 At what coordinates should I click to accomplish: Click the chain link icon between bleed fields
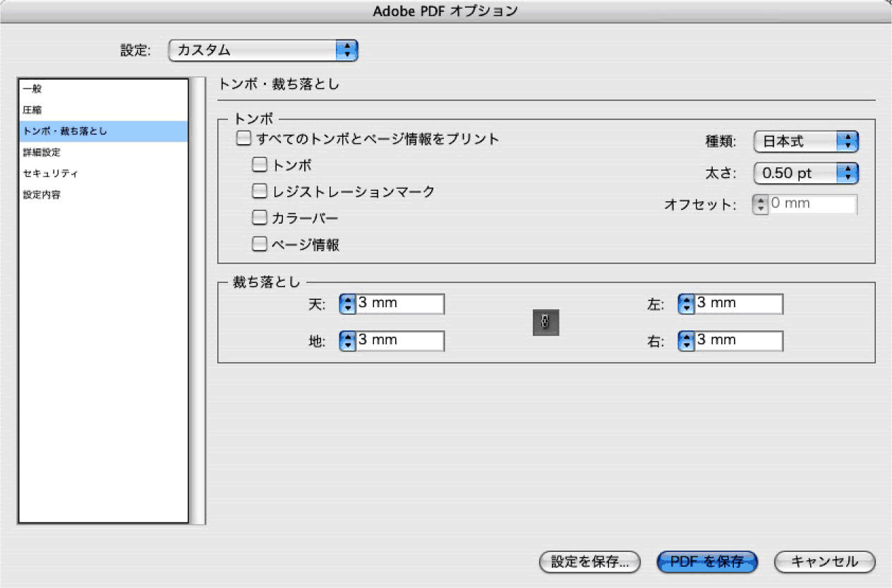click(x=543, y=323)
